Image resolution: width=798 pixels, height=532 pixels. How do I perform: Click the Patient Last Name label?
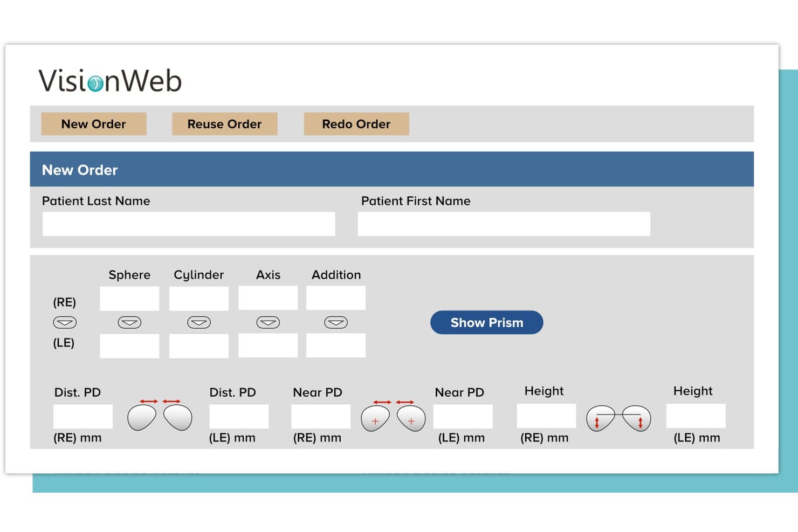(x=96, y=201)
